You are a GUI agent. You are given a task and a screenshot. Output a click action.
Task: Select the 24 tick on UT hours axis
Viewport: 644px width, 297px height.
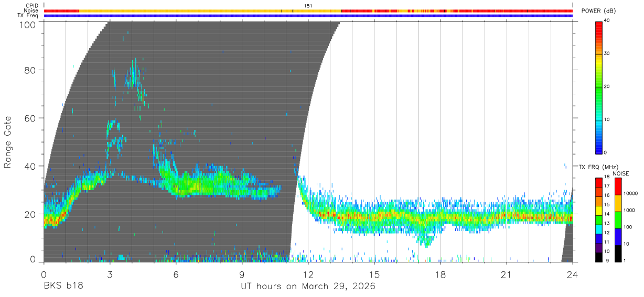coord(573,274)
